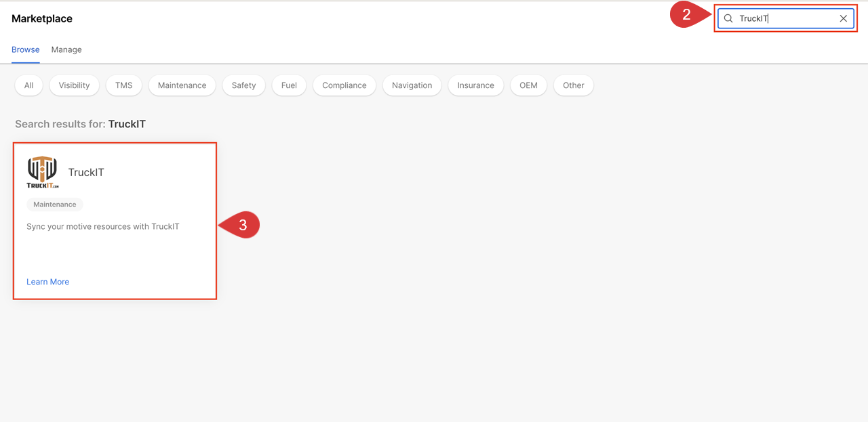This screenshot has height=422, width=868.
Task: Filter by the OEM category
Action: point(528,85)
